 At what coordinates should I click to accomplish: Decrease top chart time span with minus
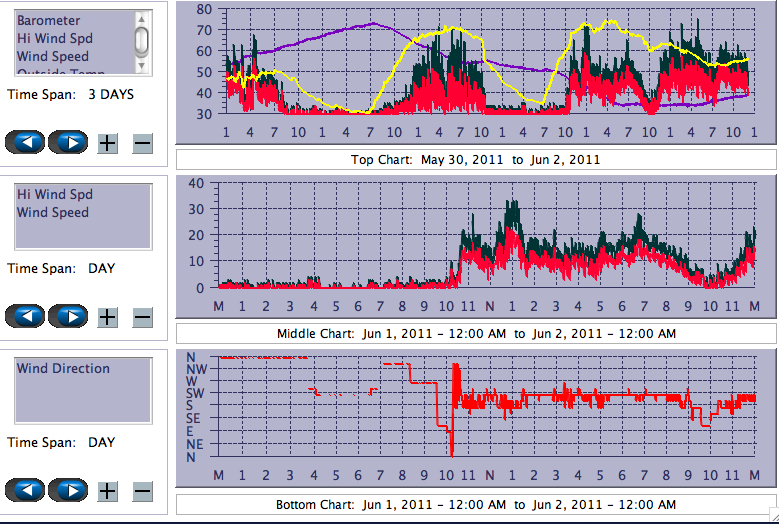pos(142,143)
